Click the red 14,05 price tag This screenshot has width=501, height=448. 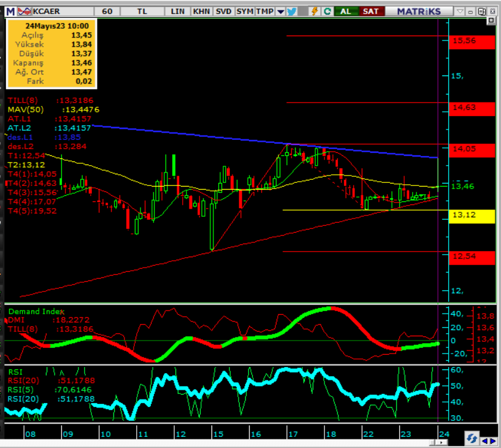[472, 150]
